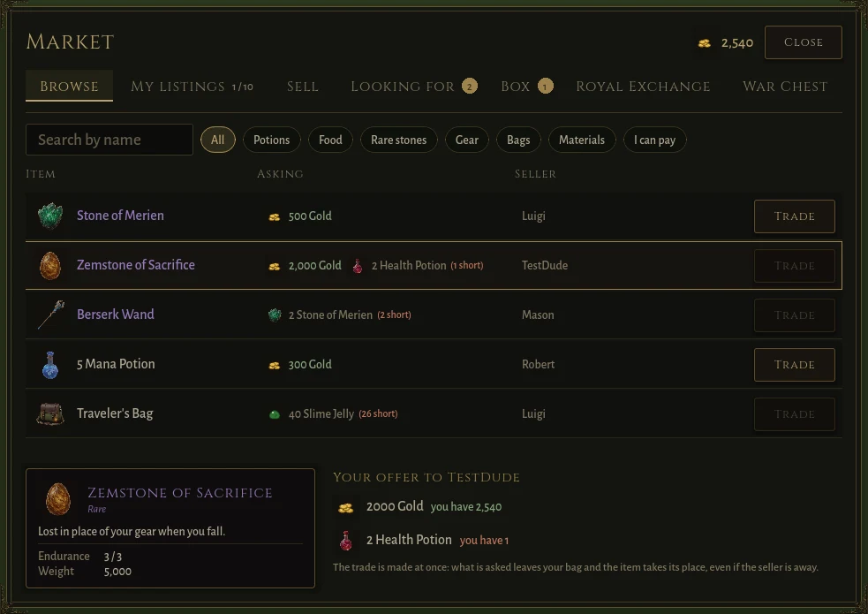Switch to the Box tab
868x614 pixels.
[527, 87]
